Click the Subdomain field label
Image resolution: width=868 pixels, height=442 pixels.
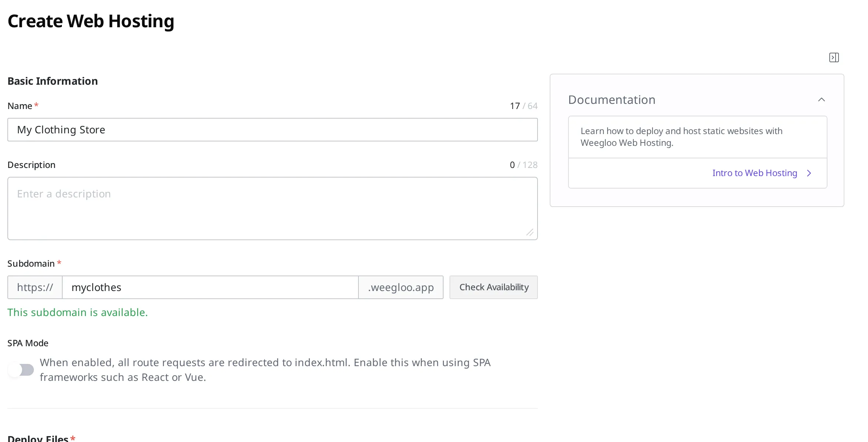(31, 264)
